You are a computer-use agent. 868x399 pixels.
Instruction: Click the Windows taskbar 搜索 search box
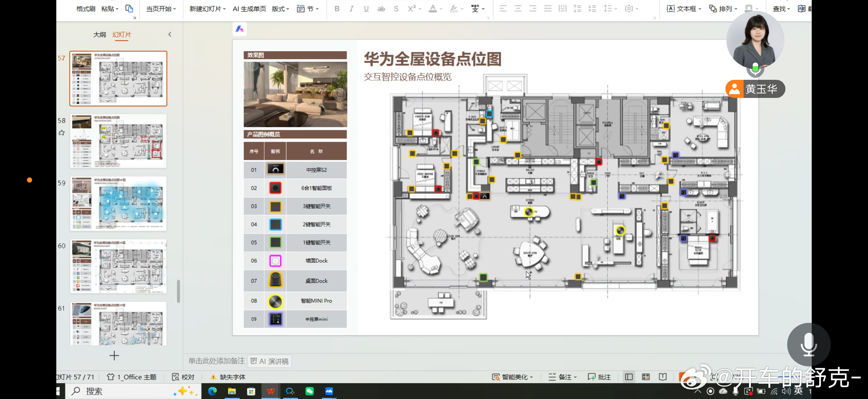133,391
